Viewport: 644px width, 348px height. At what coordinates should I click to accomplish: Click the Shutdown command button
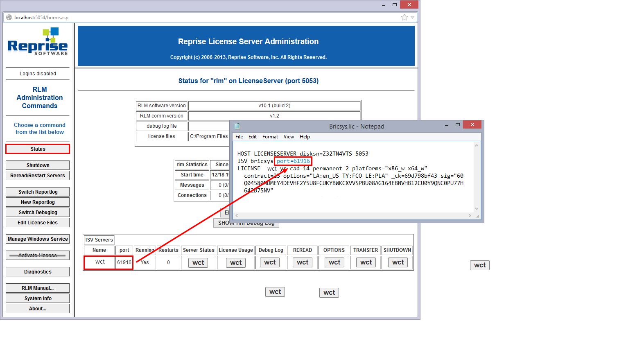[38, 165]
